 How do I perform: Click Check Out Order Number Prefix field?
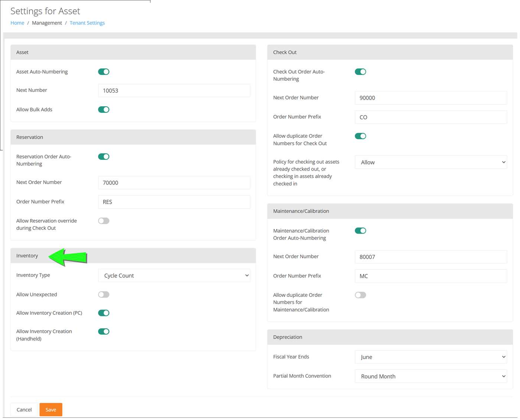click(x=431, y=117)
